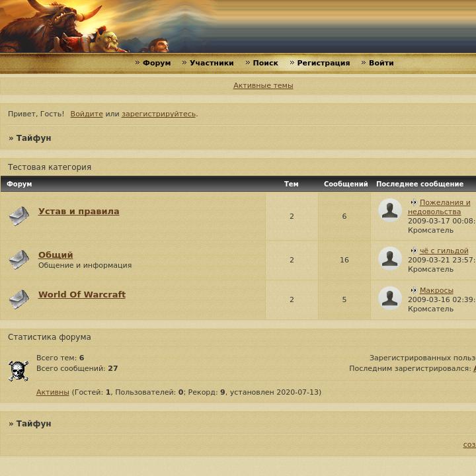Click Всего сообщений: 27 statistic
The width and height of the screenshot is (476, 476).
pos(77,368)
